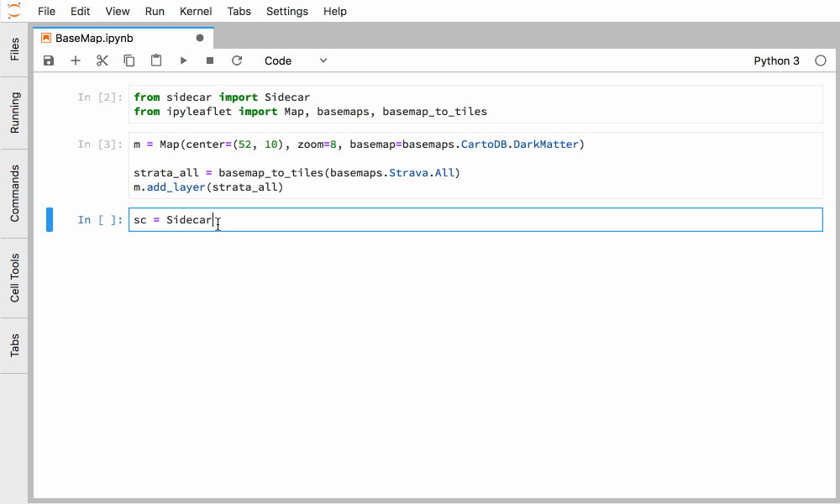Select cell via In [ ]: prompt

coord(100,219)
